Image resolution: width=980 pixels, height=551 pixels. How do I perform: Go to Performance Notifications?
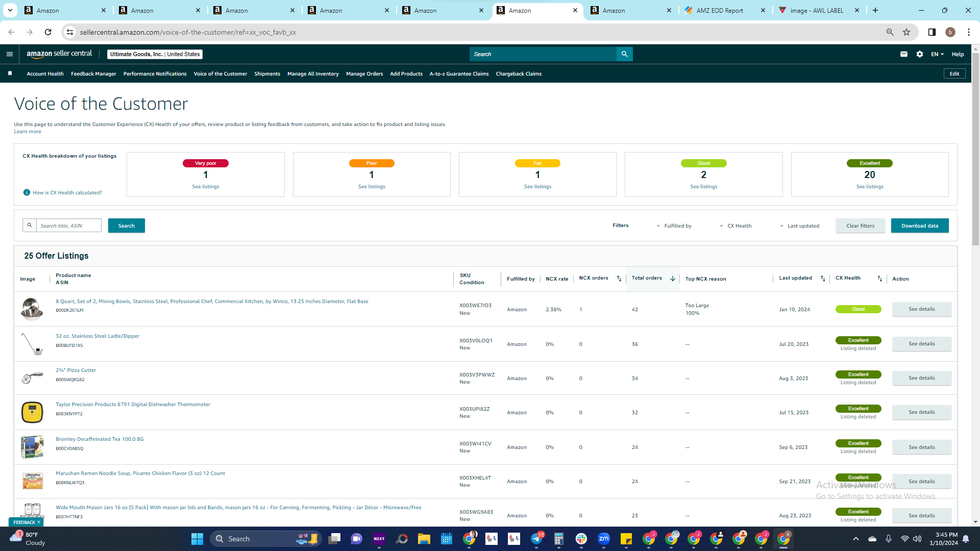pos(155,74)
